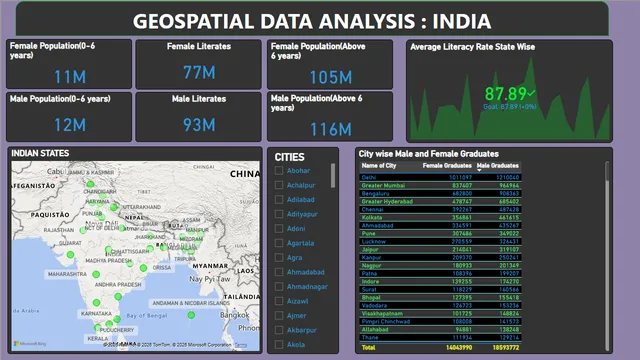The width and height of the screenshot is (640, 360).
Task: Select the Adityapur checkbox
Action: click(279, 214)
